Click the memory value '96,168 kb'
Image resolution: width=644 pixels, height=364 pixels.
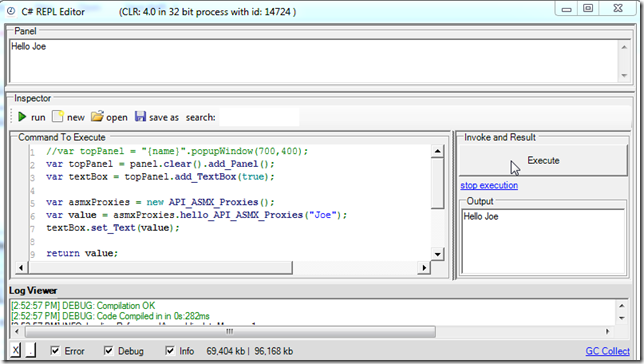(x=274, y=351)
